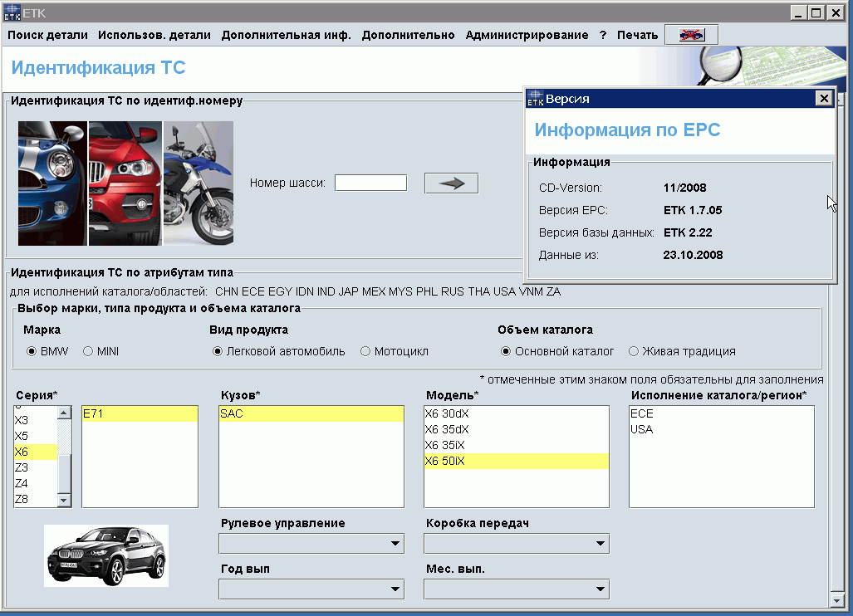Click the MINI car photo thumbnail
This screenshot has width=853, height=616.
(52, 183)
